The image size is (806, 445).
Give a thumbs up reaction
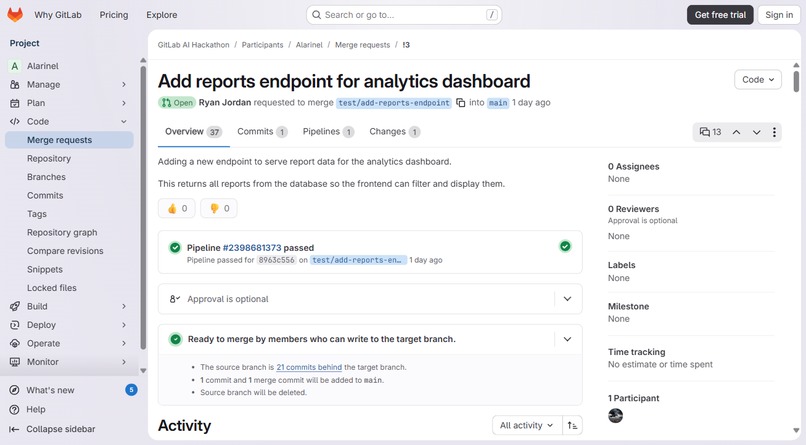click(x=177, y=208)
